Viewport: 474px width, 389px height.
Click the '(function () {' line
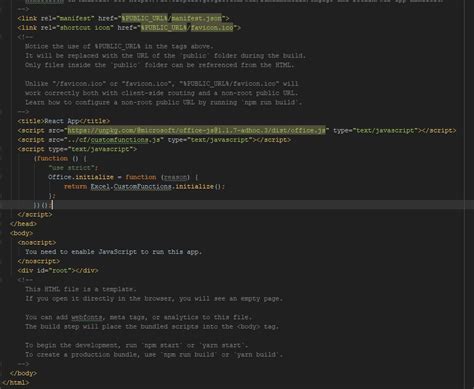pos(60,158)
